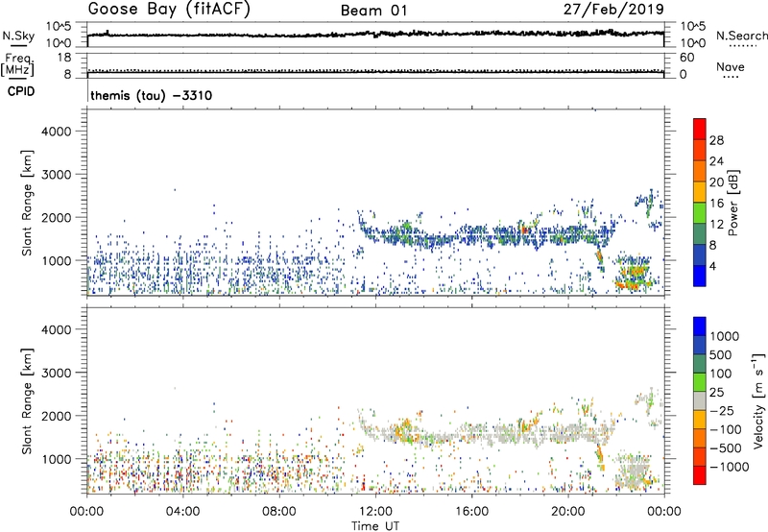Click the "20:00" time axis label
Viewport: 768px width, 532px height.
point(568,512)
